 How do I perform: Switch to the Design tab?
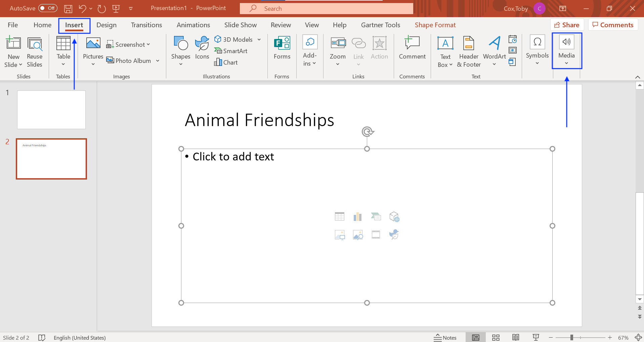tap(106, 25)
